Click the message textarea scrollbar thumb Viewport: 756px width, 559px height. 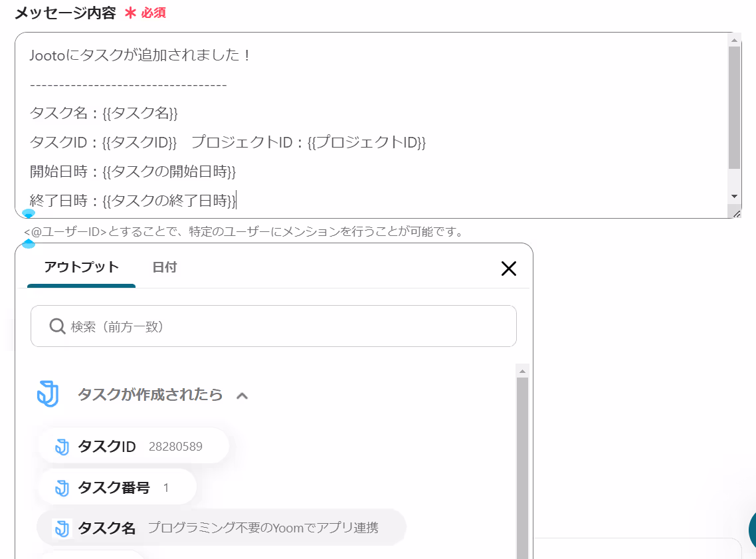[734, 108]
